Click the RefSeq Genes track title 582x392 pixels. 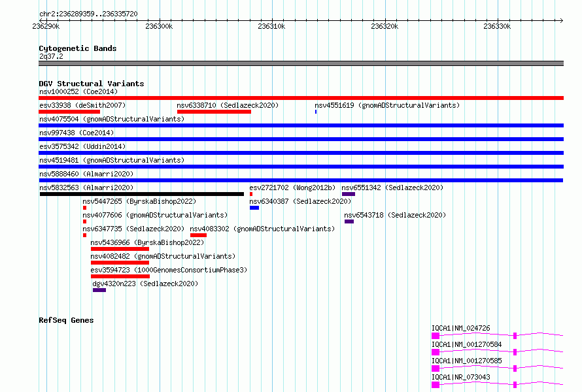(x=66, y=320)
